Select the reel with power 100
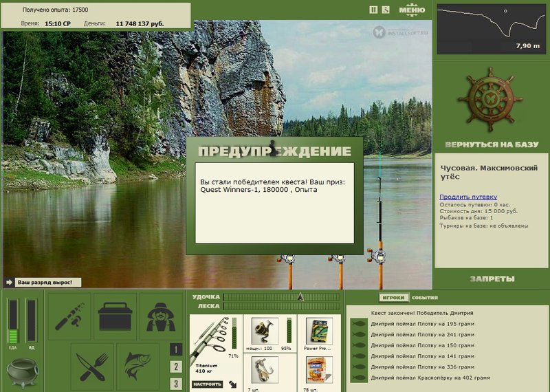550x392 pixels. click(265, 331)
